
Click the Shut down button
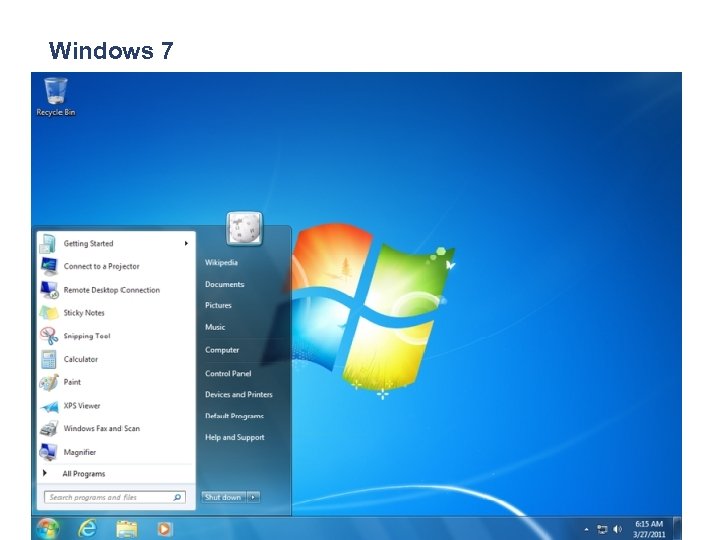click(x=224, y=497)
